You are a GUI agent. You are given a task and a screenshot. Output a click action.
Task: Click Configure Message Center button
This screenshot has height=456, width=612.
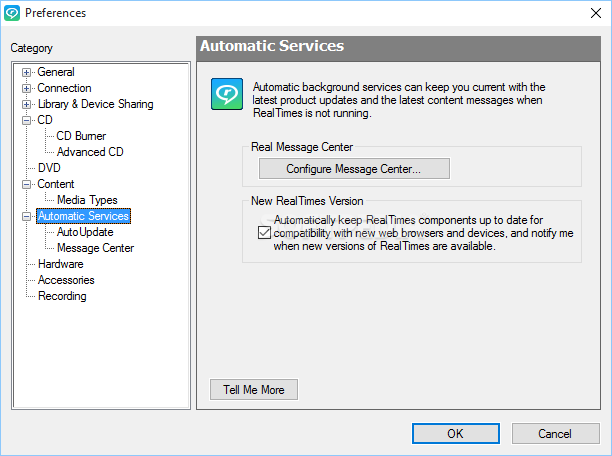354,169
